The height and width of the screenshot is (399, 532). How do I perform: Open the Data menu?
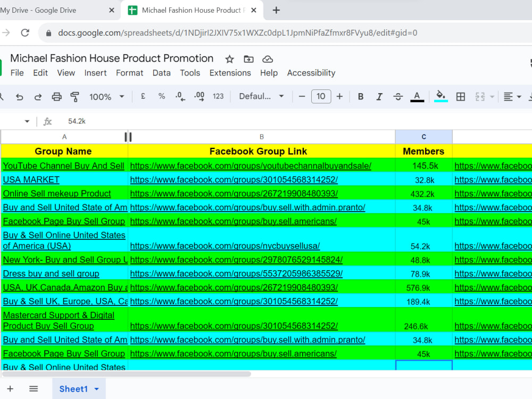click(162, 73)
